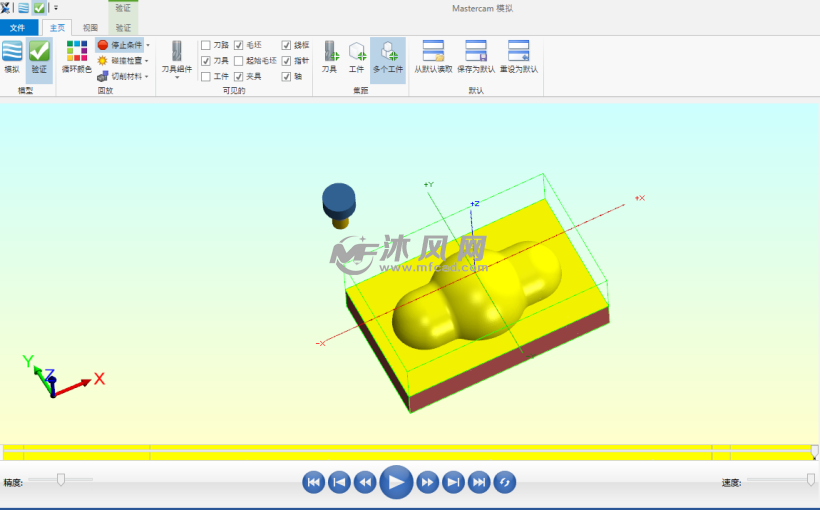The width and height of the screenshot is (820, 510).
Task: Open the quick access toolbar customize arrow
Action: click(x=56, y=8)
